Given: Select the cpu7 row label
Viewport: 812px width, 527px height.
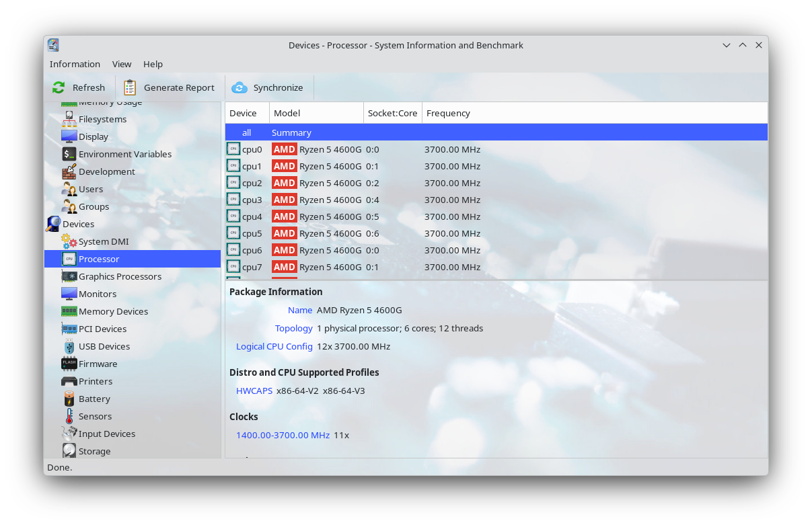Looking at the screenshot, I should 252,267.
